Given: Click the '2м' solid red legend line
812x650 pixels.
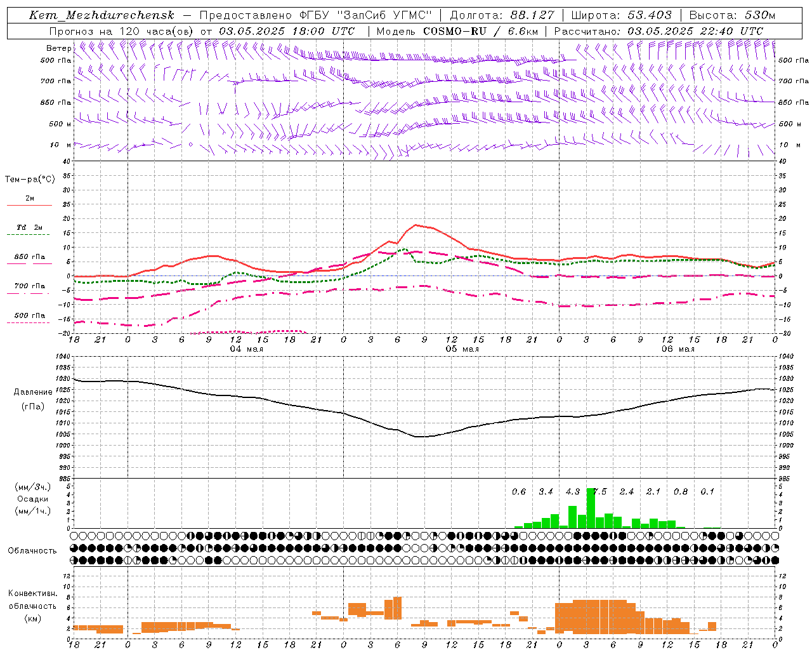Looking at the screenshot, I should [x=29, y=205].
